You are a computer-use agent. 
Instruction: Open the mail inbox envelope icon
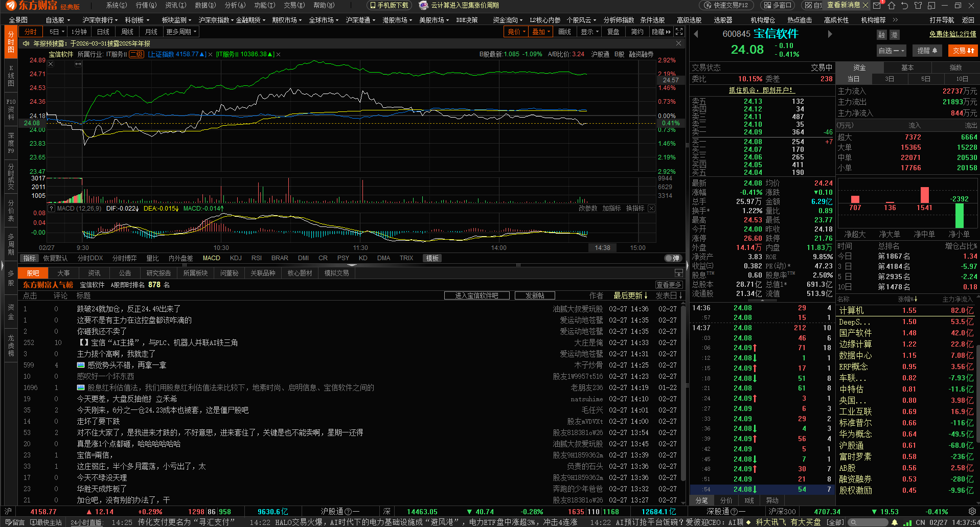point(877,6)
